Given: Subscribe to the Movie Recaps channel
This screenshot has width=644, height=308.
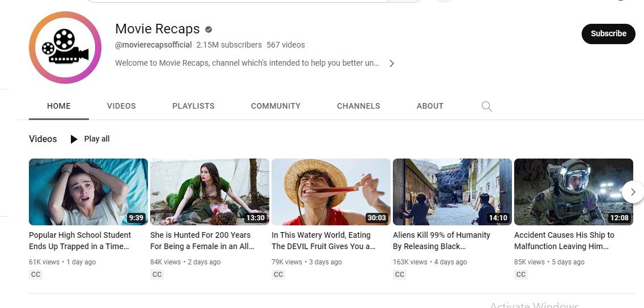Looking at the screenshot, I should pos(608,33).
